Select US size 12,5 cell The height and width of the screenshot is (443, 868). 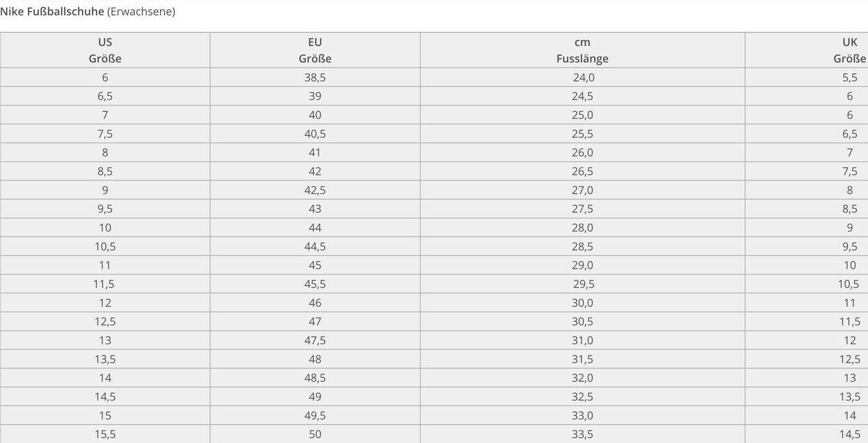coord(105,321)
